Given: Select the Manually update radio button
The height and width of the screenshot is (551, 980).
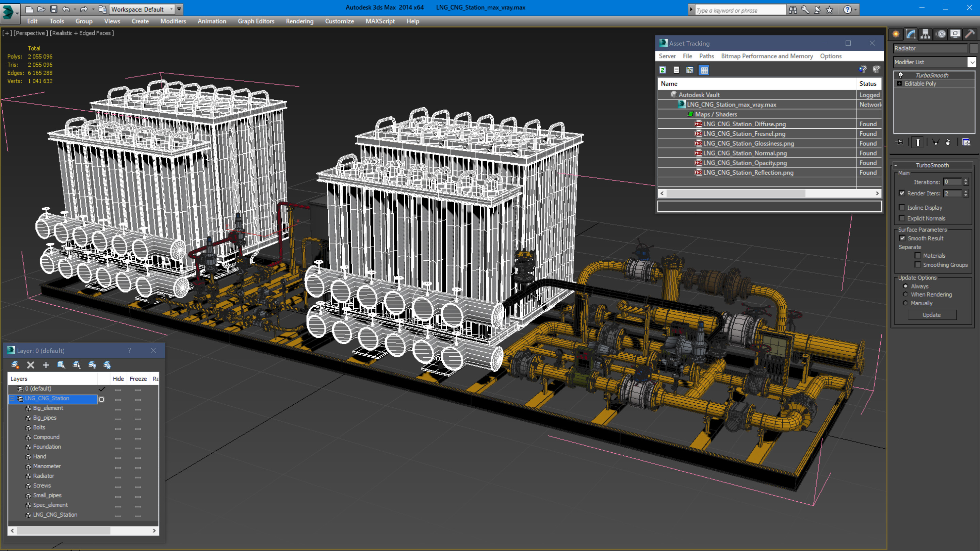Looking at the screenshot, I should point(905,303).
